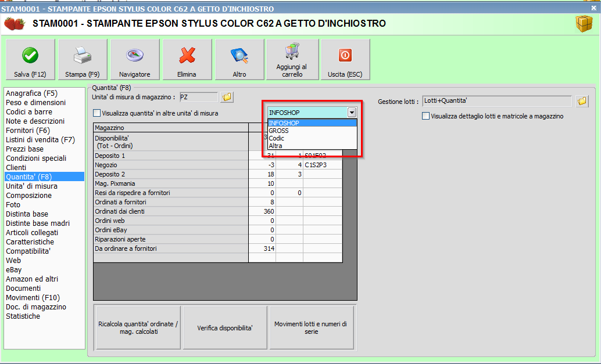Close the STAM0001 window

click(593, 8)
